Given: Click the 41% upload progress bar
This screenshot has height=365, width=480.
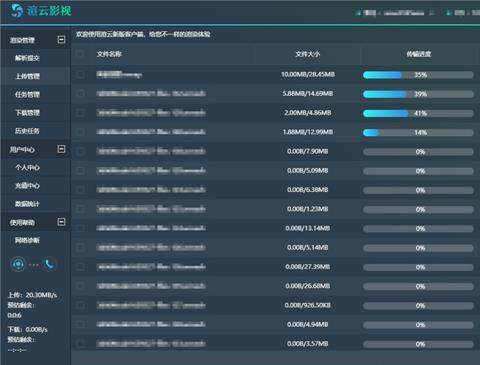Looking at the screenshot, I should [x=418, y=114].
